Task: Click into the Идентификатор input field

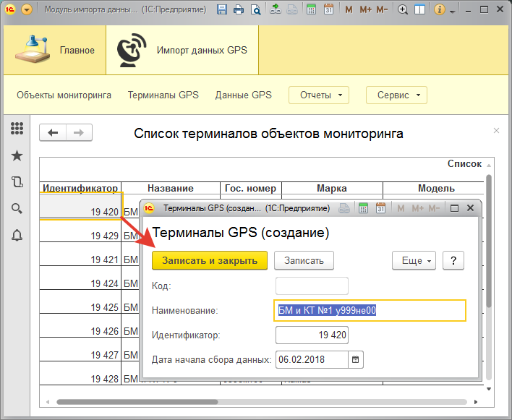Action: (312, 335)
